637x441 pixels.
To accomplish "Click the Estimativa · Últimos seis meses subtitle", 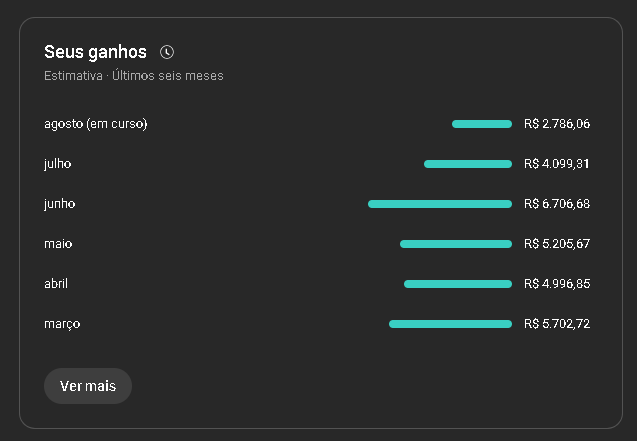I will click(x=134, y=76).
